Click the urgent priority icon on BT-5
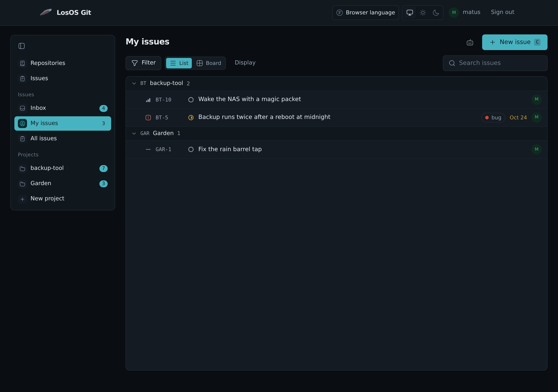 [x=148, y=118]
